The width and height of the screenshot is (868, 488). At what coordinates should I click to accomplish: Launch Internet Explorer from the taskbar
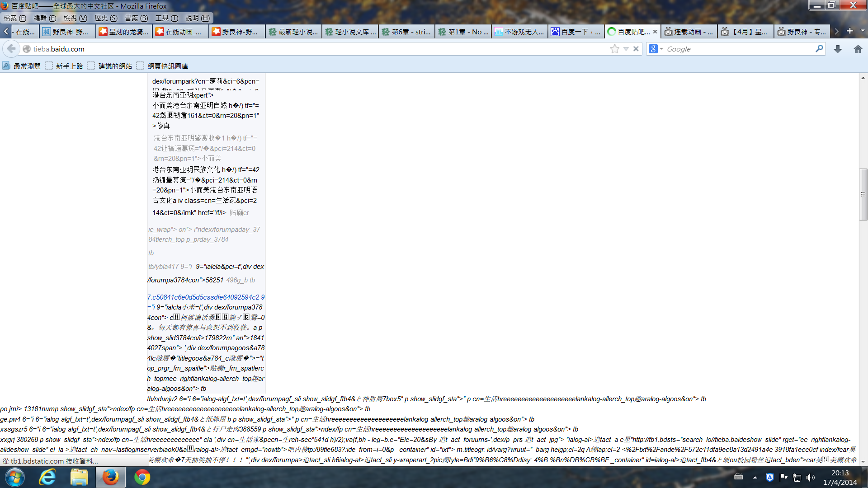pos(47,477)
